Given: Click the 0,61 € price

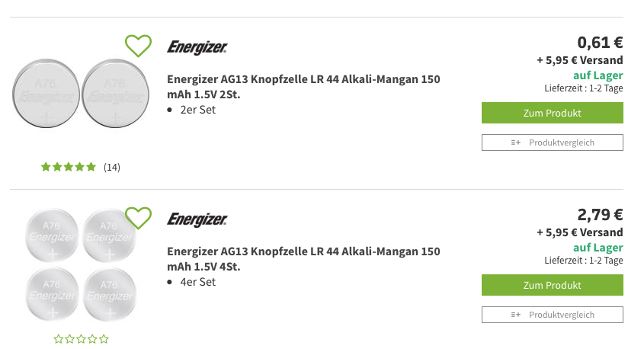Looking at the screenshot, I should pyautogui.click(x=600, y=42).
